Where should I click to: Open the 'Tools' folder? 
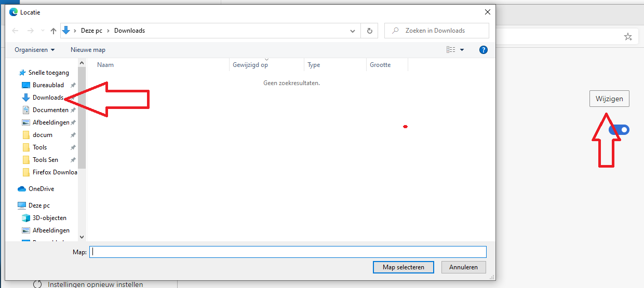point(40,147)
